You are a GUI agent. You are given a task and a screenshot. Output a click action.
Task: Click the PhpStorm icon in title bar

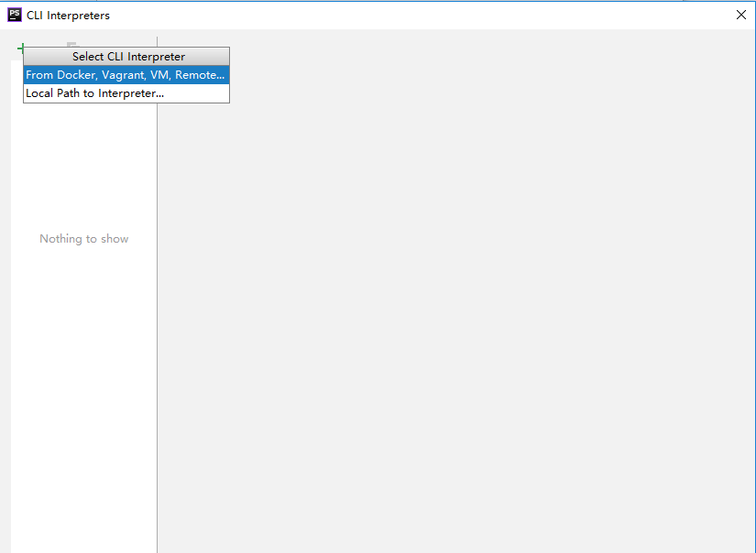15,15
